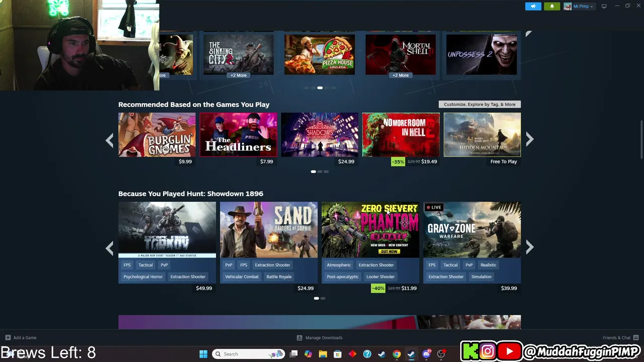This screenshot has height=362, width=644.
Task: Open Task View on the taskbar
Action: (x=294, y=354)
